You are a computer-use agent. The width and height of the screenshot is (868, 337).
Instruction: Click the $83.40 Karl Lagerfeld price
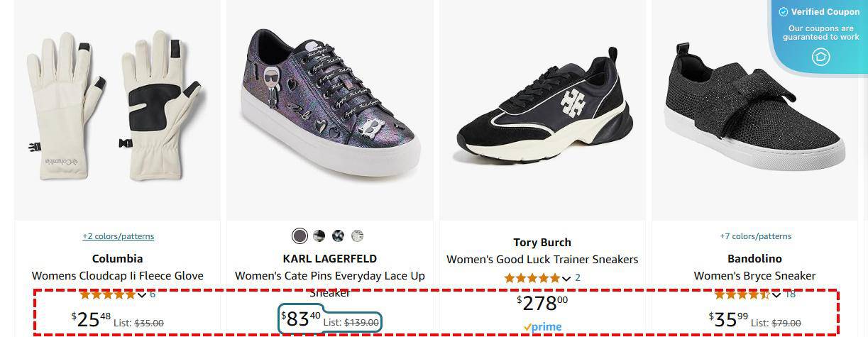(301, 319)
